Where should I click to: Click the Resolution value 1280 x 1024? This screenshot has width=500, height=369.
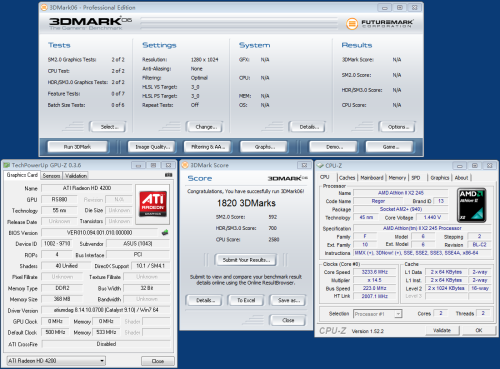(x=204, y=60)
